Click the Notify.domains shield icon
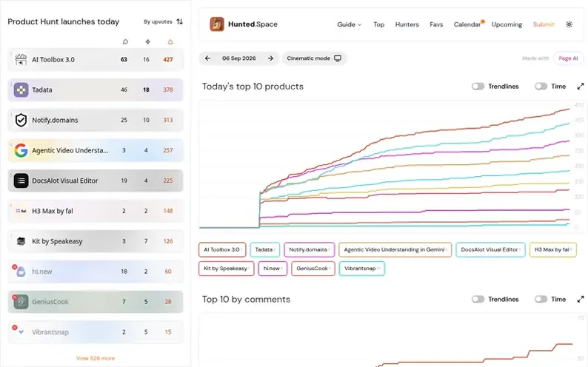The image size is (588, 367). pyautogui.click(x=21, y=120)
